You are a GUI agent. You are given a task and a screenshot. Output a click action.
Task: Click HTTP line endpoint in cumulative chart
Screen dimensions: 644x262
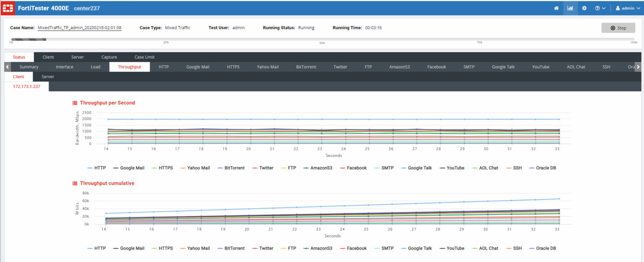[x=559, y=199]
